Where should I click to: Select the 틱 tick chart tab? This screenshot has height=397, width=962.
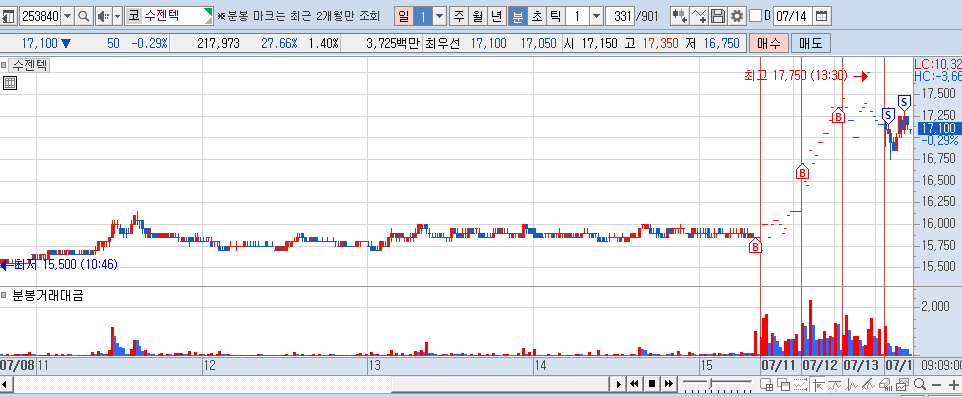pyautogui.click(x=555, y=16)
